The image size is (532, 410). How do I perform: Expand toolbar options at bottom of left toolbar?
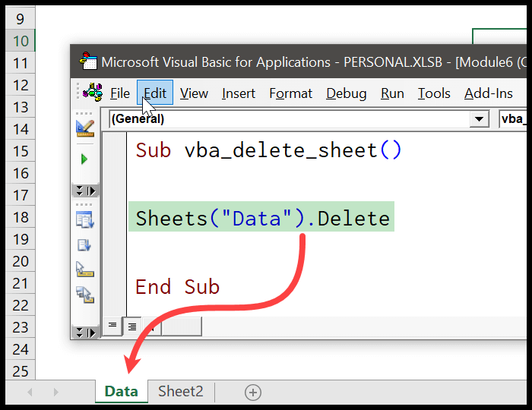[x=84, y=332]
